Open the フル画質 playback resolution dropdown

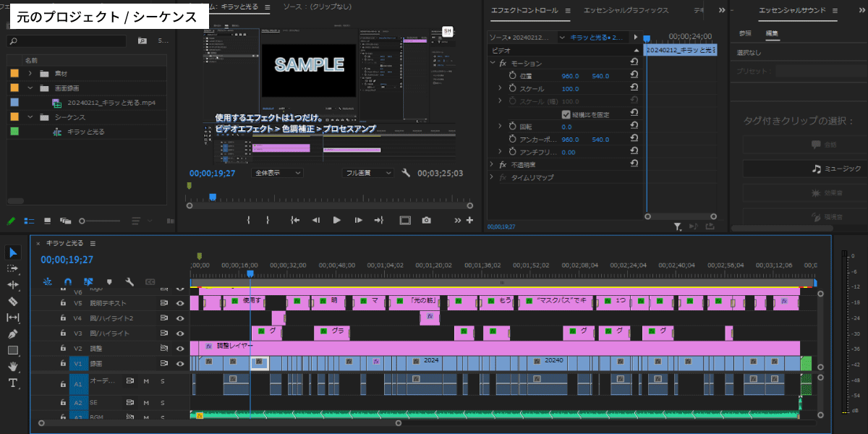click(367, 174)
